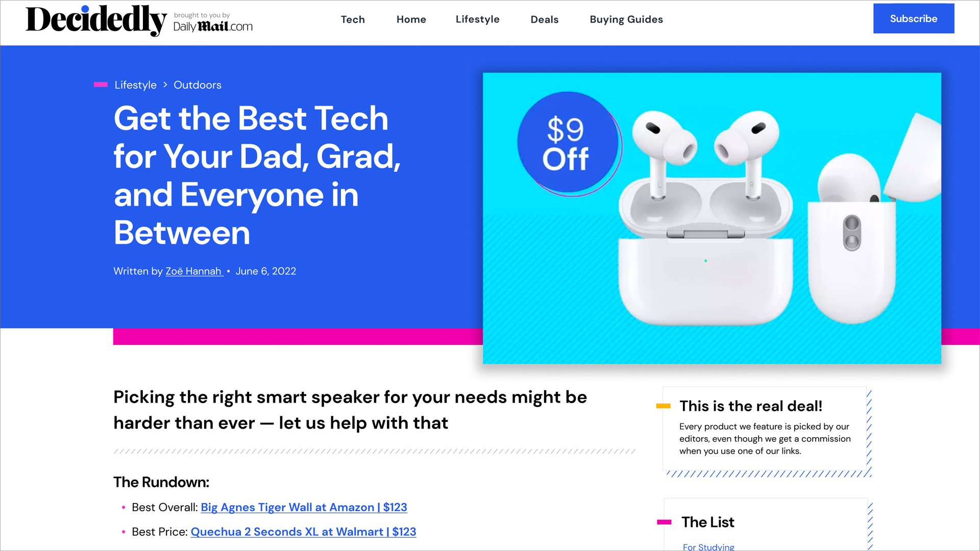Open Quechua 2 Seconds XL Walmart link
Viewport: 980px width, 551px height.
(303, 532)
